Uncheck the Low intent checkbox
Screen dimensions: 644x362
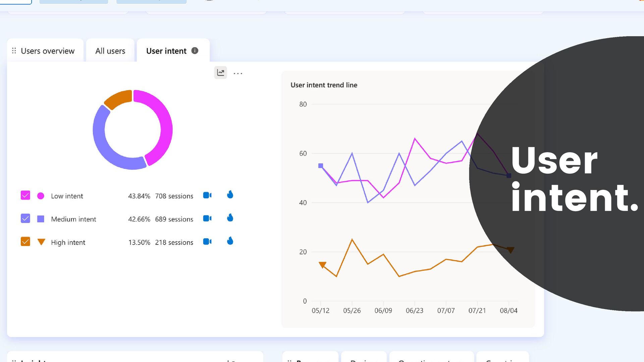point(25,195)
